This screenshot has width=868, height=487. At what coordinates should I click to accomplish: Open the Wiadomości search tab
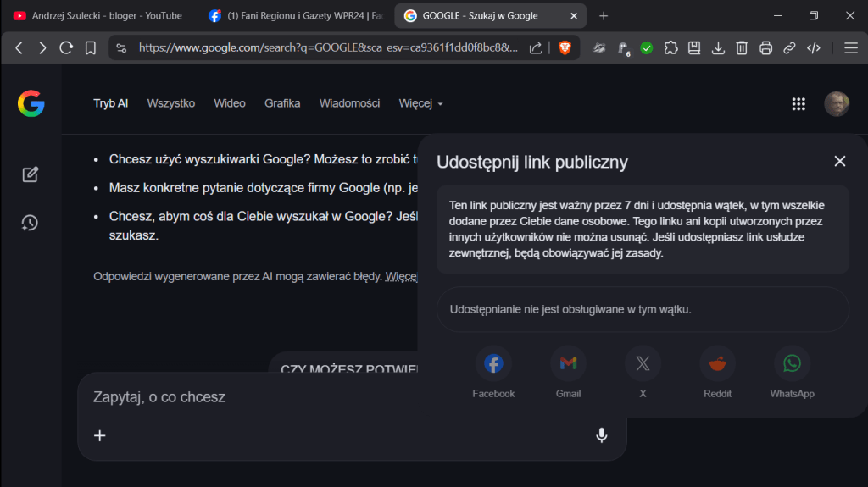349,103
